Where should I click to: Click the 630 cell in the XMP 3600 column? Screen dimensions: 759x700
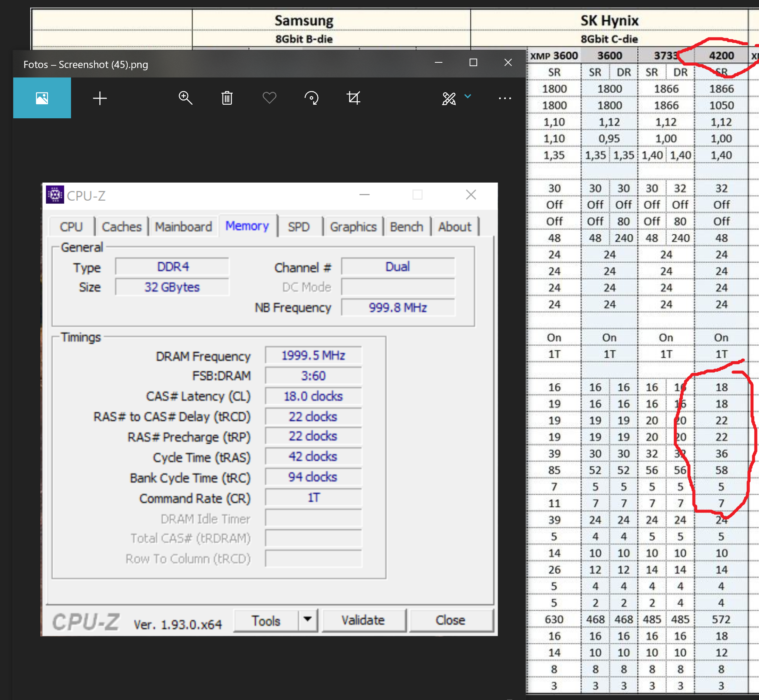pos(554,619)
